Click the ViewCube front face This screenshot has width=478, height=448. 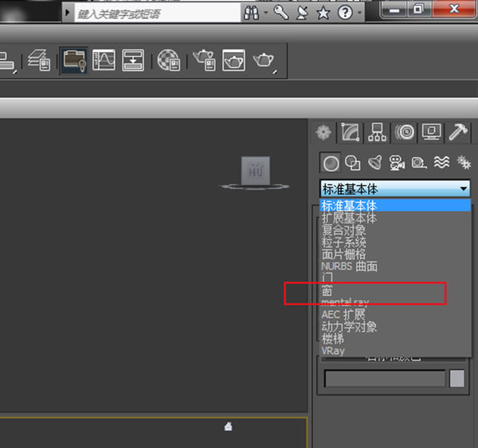(x=256, y=171)
